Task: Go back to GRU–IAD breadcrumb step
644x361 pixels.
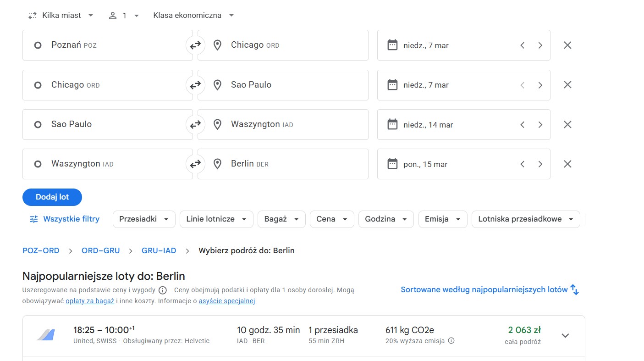Action: 159,250
